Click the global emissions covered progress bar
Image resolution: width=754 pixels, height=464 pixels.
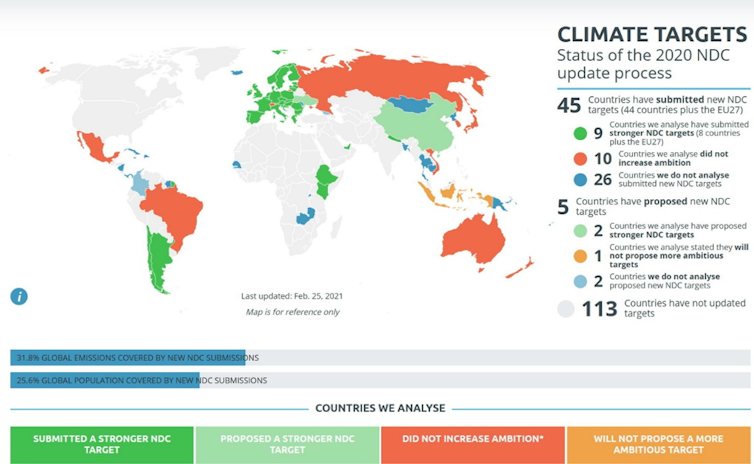point(381,358)
